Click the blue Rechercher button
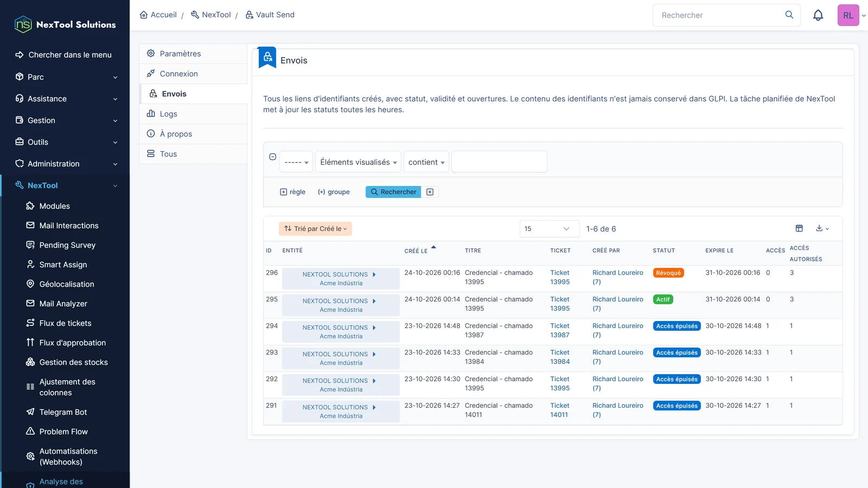The width and height of the screenshot is (868, 488). (393, 192)
